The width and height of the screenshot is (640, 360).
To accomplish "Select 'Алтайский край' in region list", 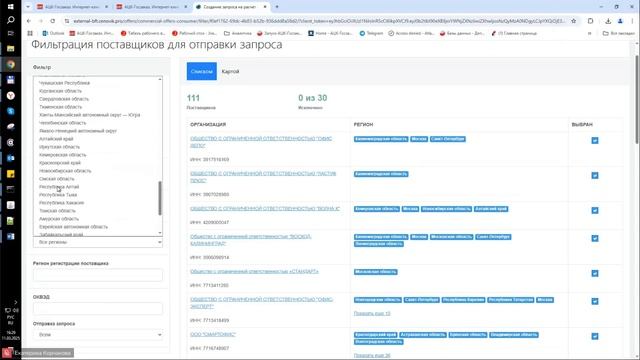I will tap(56, 139).
